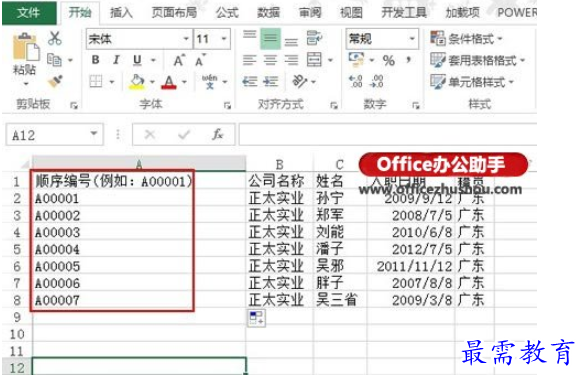Click the Wrap Text icon
The image size is (583, 384).
(x=314, y=38)
